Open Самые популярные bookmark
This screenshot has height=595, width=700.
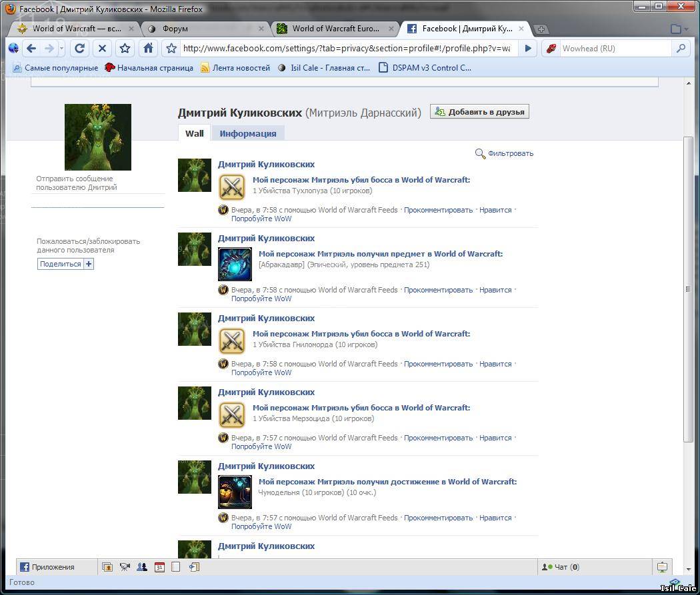pyautogui.click(x=56, y=68)
